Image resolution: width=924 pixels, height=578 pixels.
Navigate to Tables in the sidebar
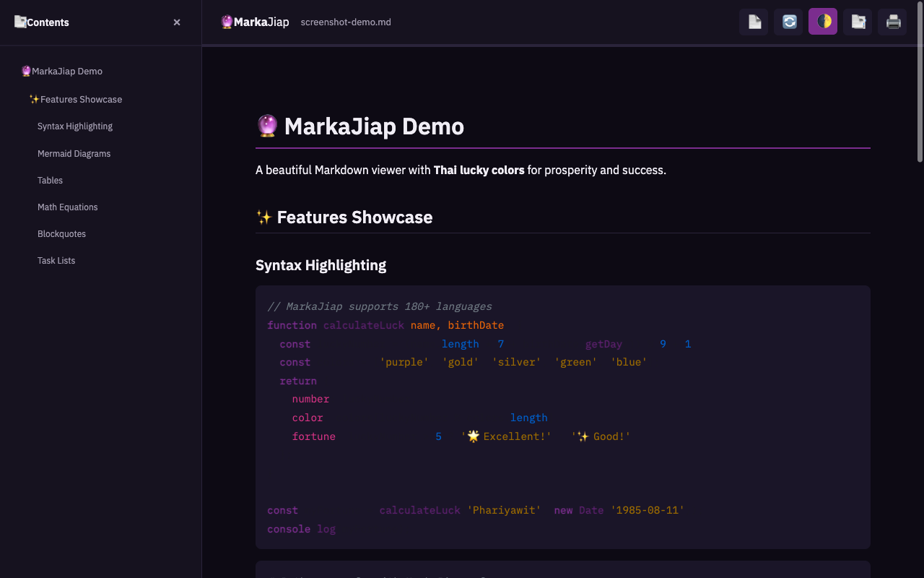click(50, 180)
